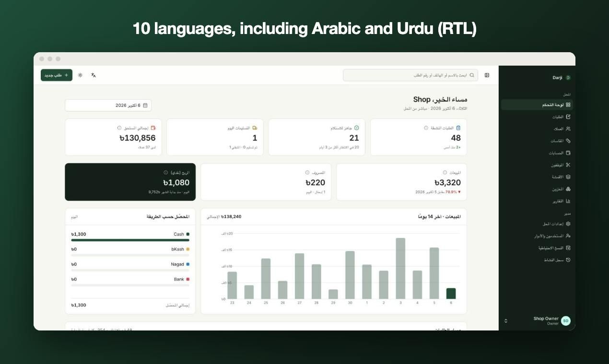Click the الطلبات orders icon in sidebar
Viewport: 609px width, 364px height.
click(x=568, y=117)
